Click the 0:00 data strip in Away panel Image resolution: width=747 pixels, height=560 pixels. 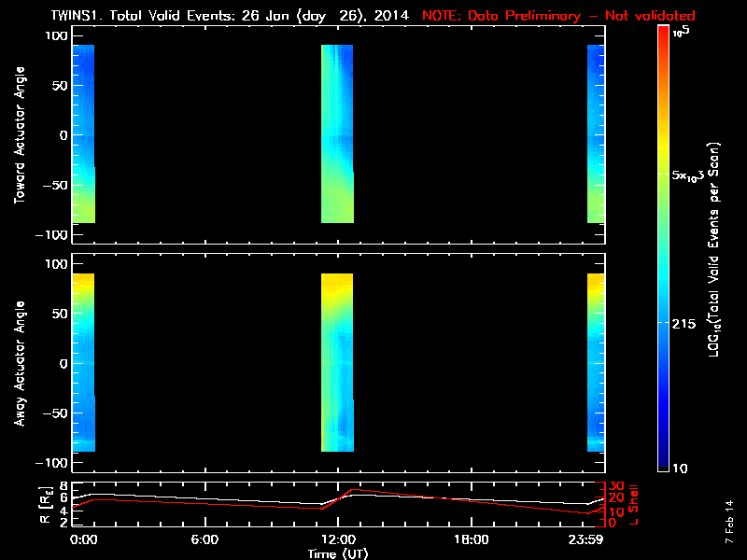82,363
